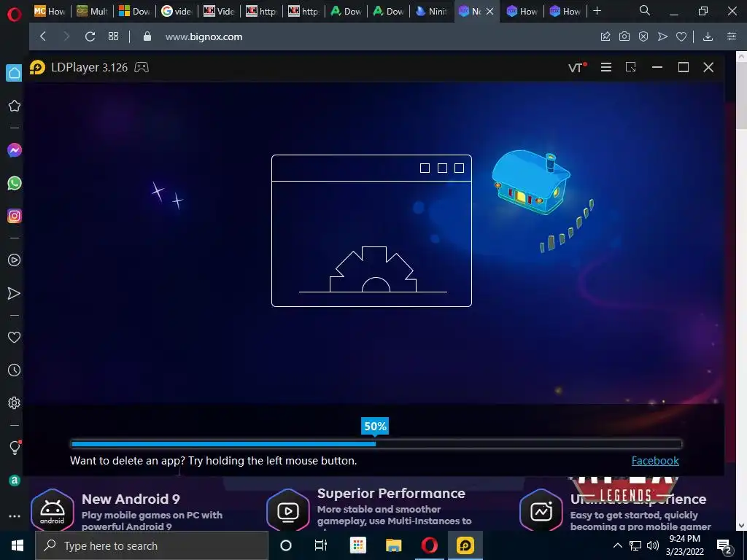Switch to the Google 'vide' tab

177,11
